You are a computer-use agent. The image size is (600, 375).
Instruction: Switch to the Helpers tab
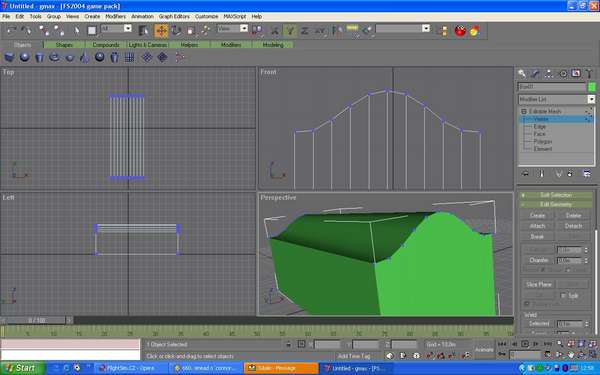[x=189, y=45]
